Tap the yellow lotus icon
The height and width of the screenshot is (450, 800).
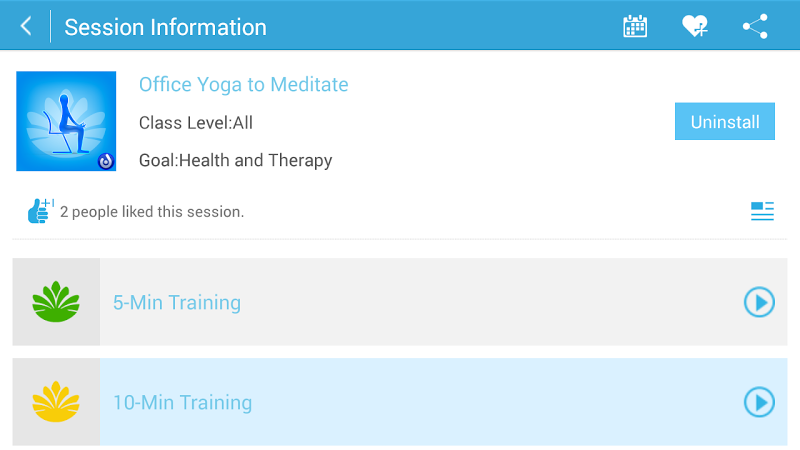(x=55, y=402)
